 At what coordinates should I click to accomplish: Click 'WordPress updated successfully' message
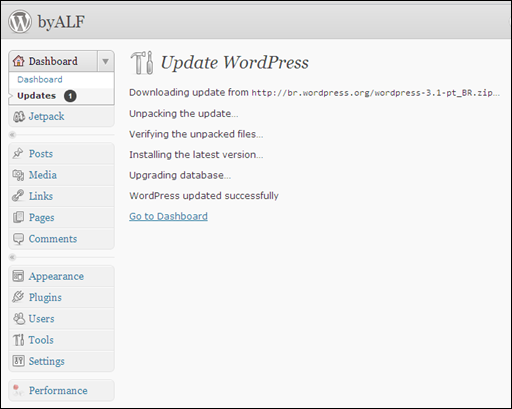pyautogui.click(x=204, y=196)
